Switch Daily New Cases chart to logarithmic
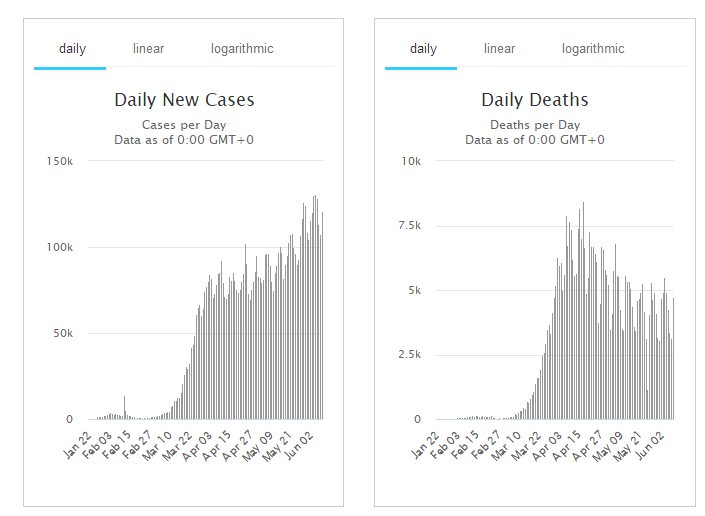 (242, 49)
